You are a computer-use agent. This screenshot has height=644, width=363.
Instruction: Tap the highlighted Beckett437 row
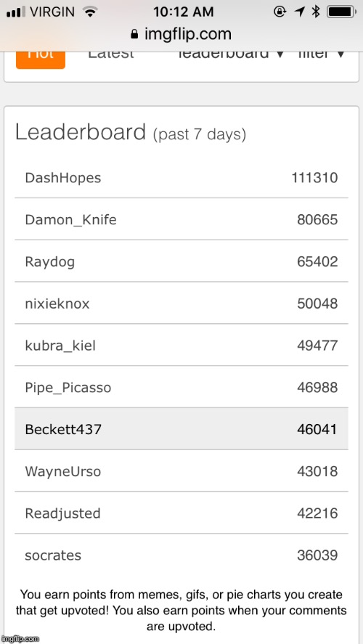click(x=181, y=429)
